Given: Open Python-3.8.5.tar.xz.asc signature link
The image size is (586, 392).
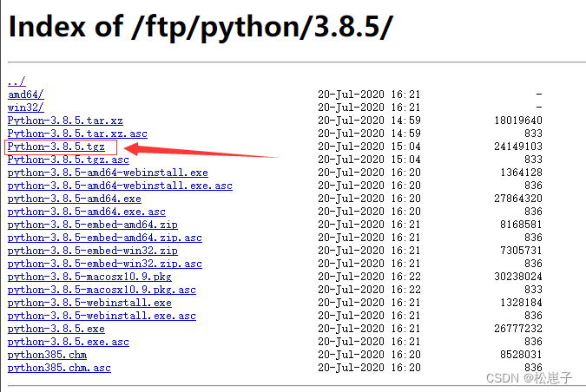Looking at the screenshot, I should 77,134.
